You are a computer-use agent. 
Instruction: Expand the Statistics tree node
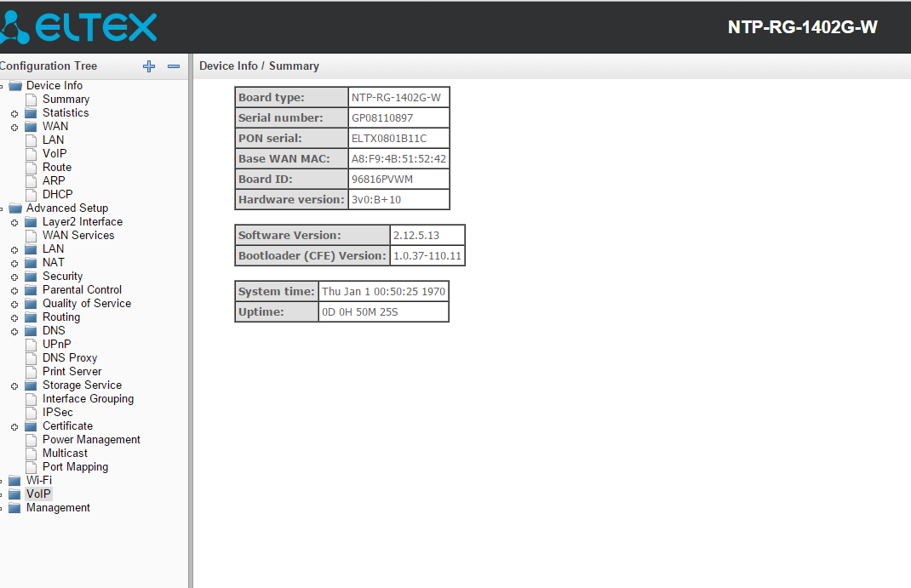[x=14, y=113]
